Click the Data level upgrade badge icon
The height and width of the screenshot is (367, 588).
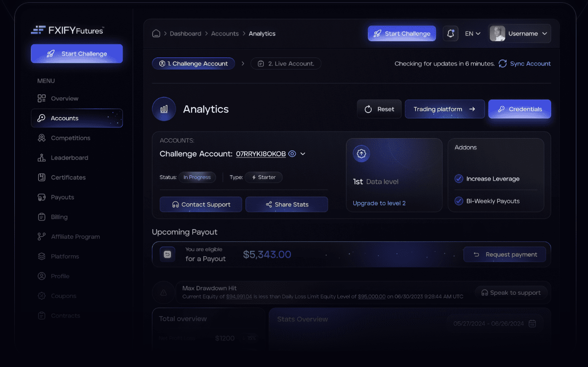click(361, 153)
